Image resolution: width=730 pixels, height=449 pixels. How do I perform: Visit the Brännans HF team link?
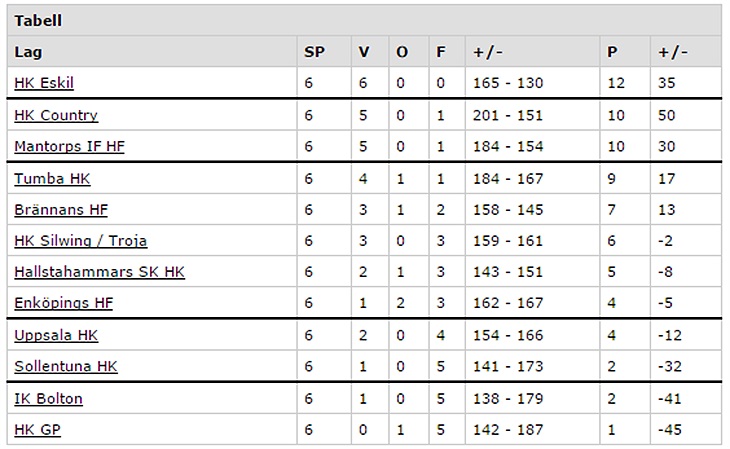click(61, 209)
